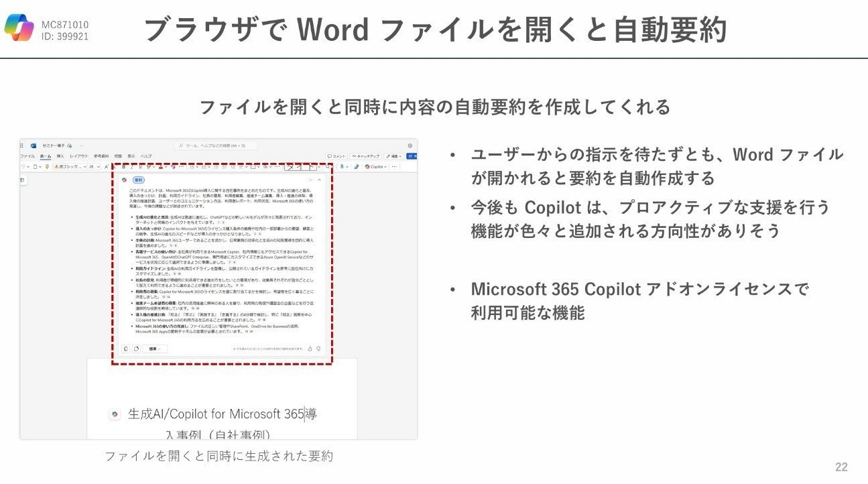
Task: Click the bullet text about Microsoft 365 Copilot アドオンライセンス
Action: 639,300
